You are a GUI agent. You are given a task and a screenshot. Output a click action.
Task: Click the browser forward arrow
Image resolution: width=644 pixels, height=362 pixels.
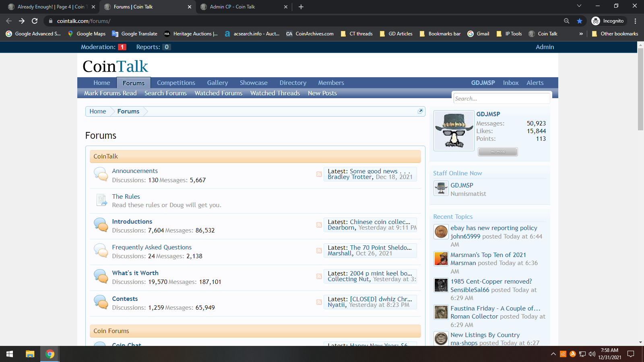click(x=22, y=21)
